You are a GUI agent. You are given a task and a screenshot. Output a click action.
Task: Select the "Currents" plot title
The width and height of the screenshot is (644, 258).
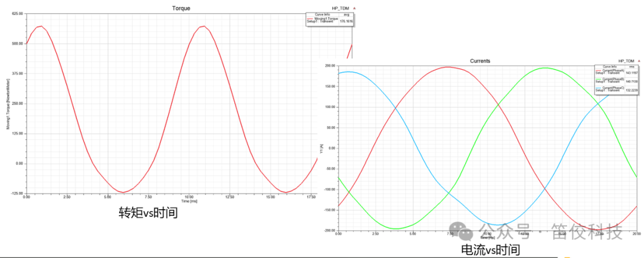(479, 61)
